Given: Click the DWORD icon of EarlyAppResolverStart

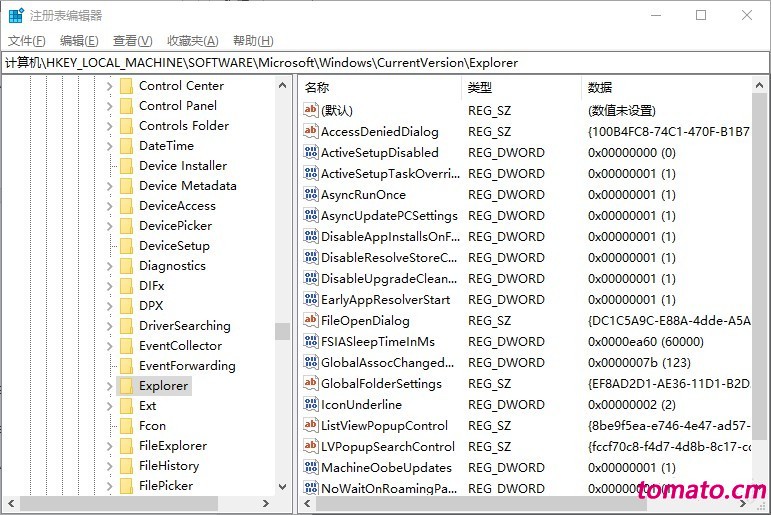Looking at the screenshot, I should [310, 299].
